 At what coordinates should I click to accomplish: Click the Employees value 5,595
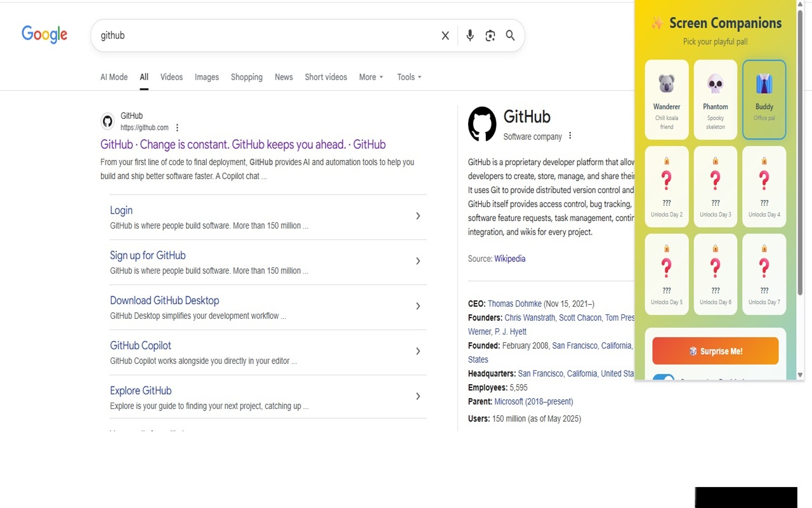click(518, 387)
